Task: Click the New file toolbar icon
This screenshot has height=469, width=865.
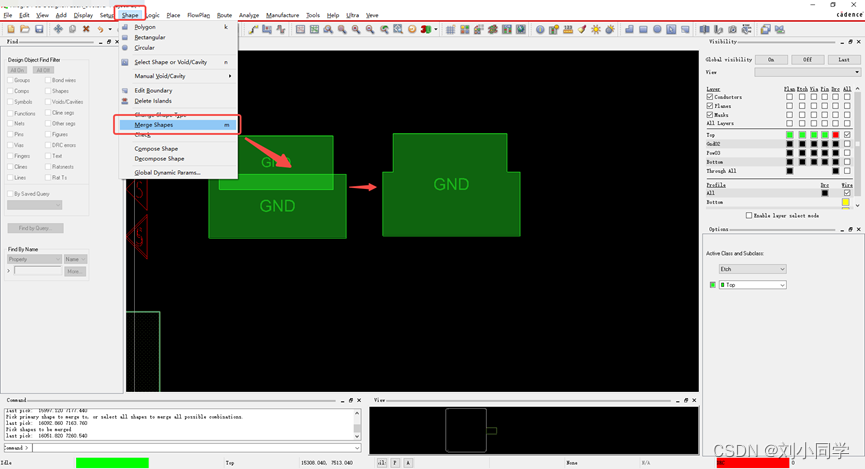Action: coord(11,29)
